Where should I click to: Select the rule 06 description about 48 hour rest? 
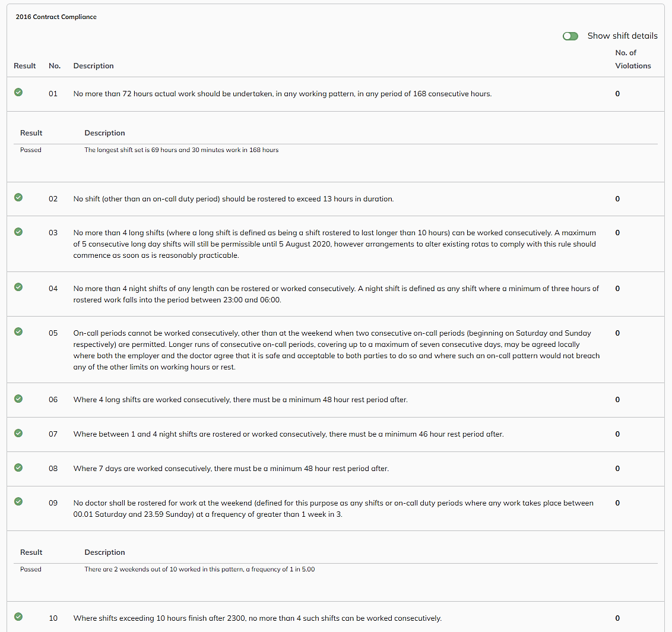(240, 400)
